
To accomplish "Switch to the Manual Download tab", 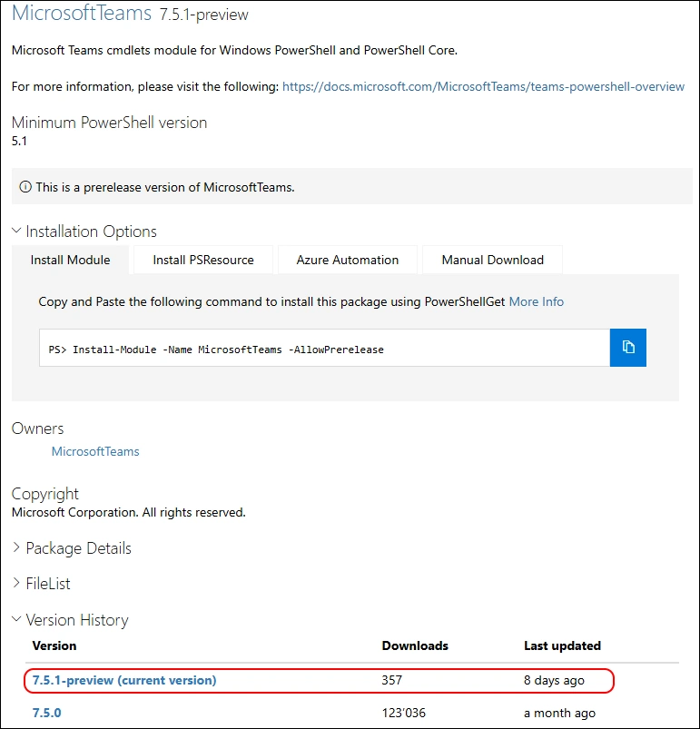I will [492, 260].
